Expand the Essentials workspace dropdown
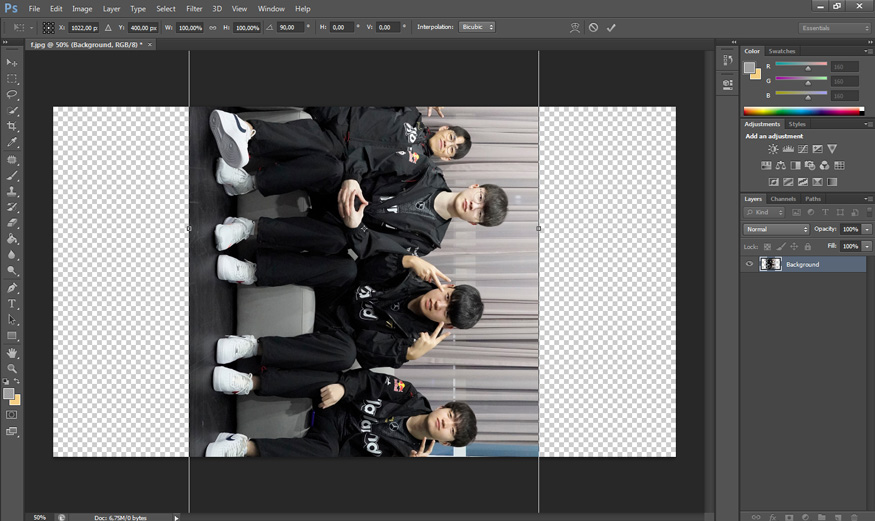Screen dimensions: 875x521 tap(834, 28)
